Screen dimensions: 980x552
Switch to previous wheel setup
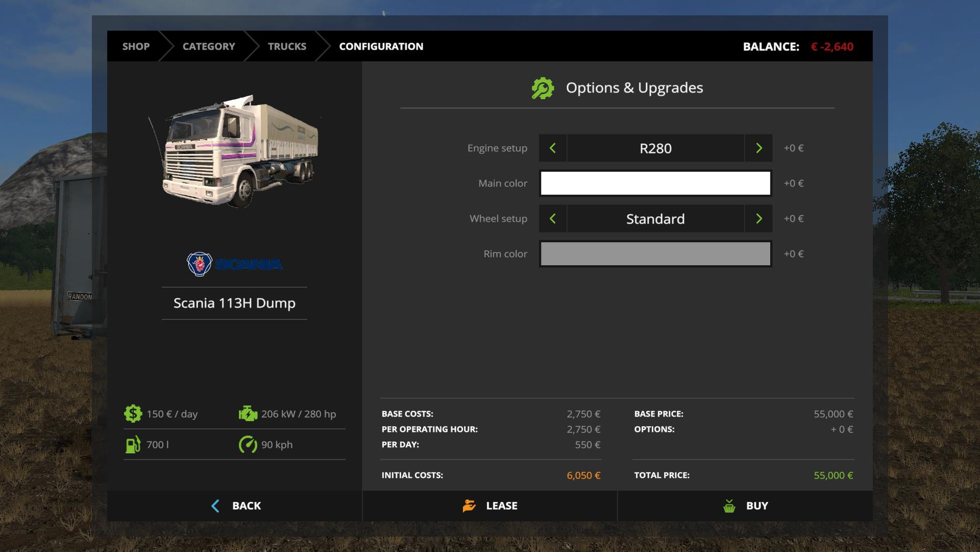(x=553, y=219)
